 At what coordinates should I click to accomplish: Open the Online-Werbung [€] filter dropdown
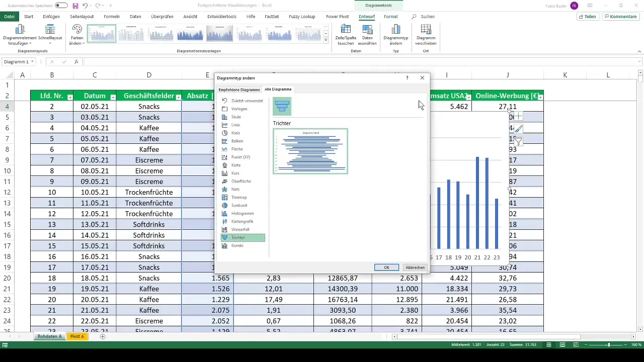[x=540, y=97]
